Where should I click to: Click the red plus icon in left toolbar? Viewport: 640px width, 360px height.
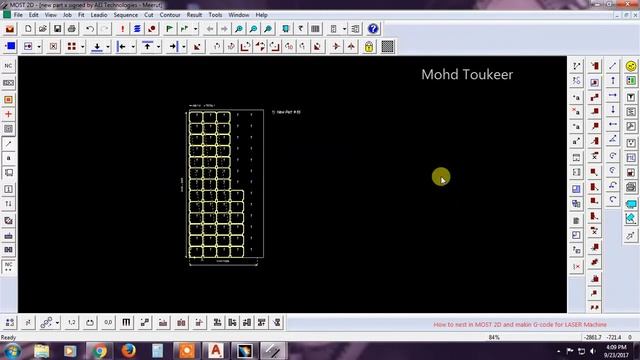tap(9, 114)
